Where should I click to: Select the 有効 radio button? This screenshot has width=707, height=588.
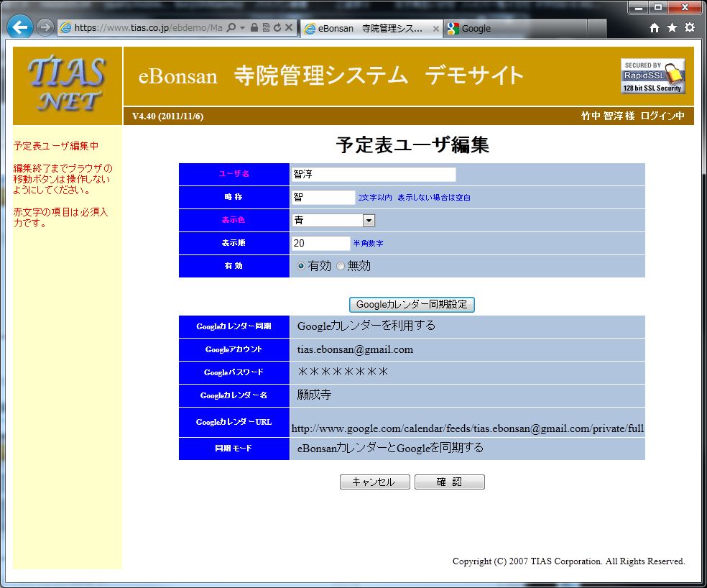click(301, 266)
